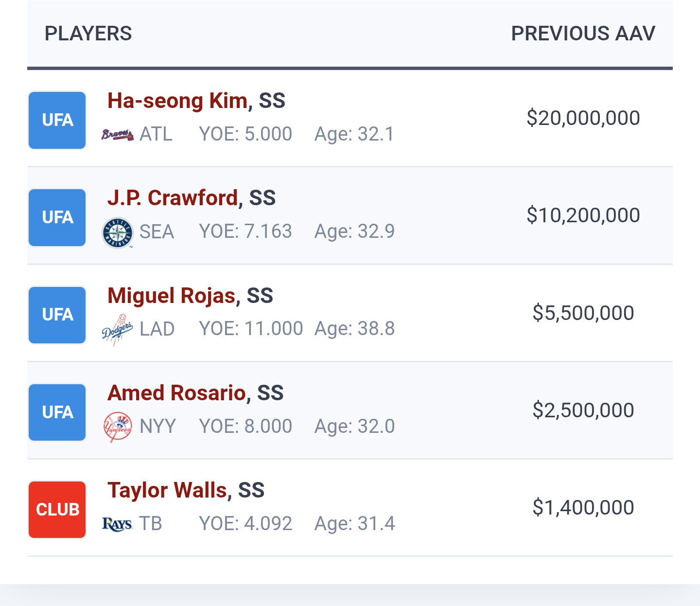
Task: Click the Tampa Bay Rays logo
Action: click(117, 524)
